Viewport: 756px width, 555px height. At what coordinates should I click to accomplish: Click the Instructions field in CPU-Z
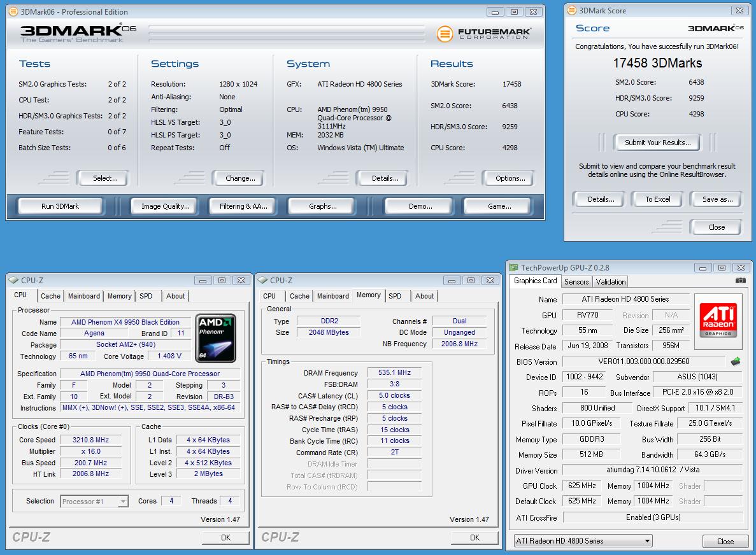click(149, 407)
